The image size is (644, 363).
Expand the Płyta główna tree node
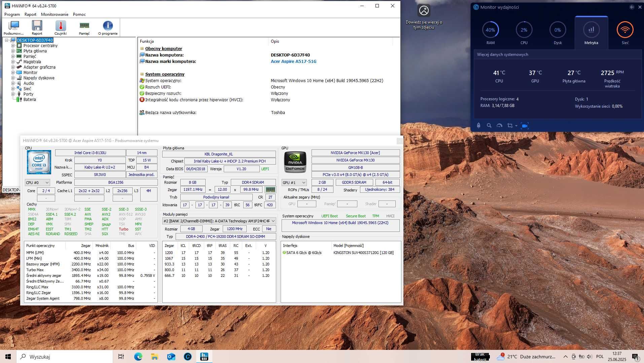point(13,51)
